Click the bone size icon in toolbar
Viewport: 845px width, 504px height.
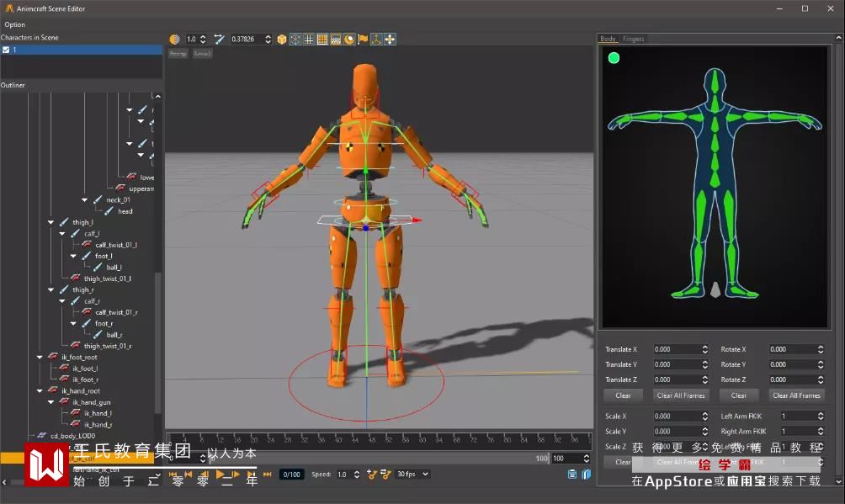coord(219,40)
